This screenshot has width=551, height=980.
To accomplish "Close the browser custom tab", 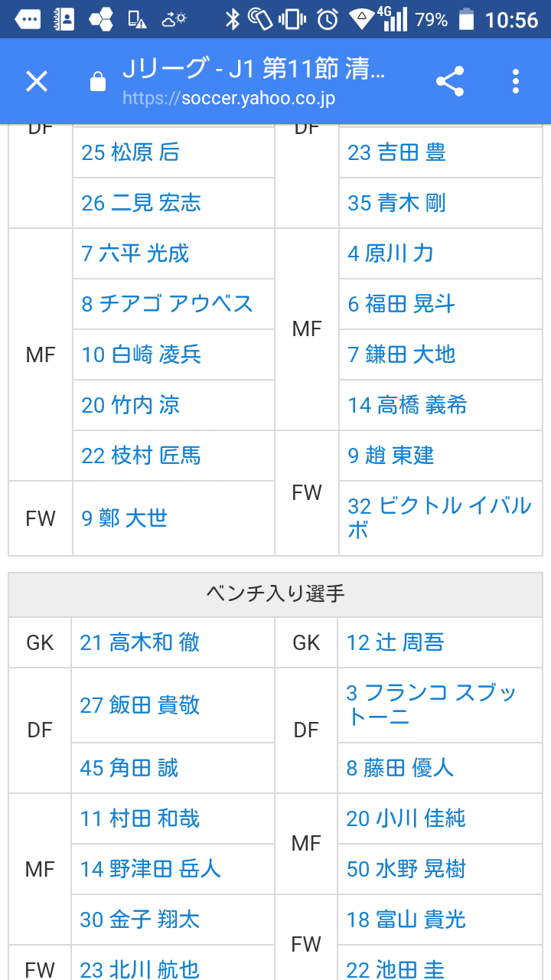I will point(37,81).
